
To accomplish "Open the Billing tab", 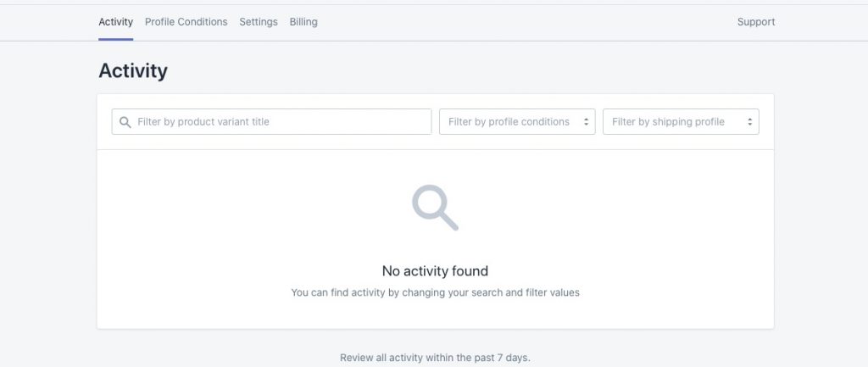I will pyautogui.click(x=303, y=22).
